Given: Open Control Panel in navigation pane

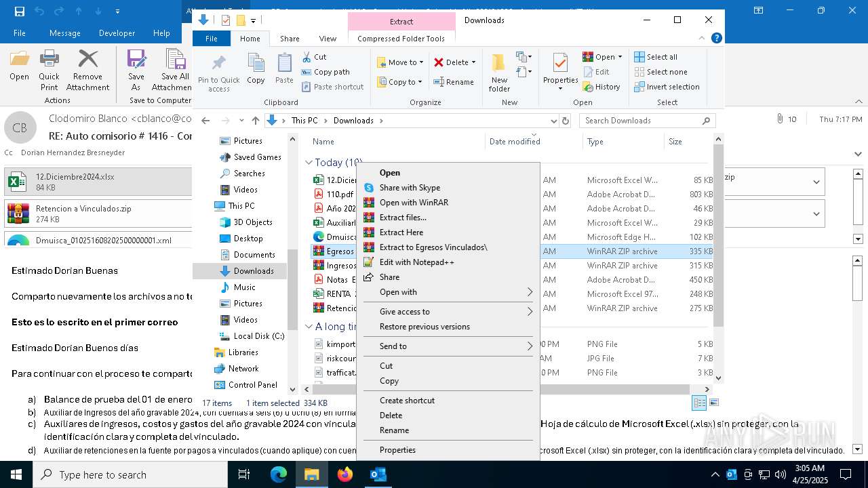Looking at the screenshot, I should tap(252, 385).
